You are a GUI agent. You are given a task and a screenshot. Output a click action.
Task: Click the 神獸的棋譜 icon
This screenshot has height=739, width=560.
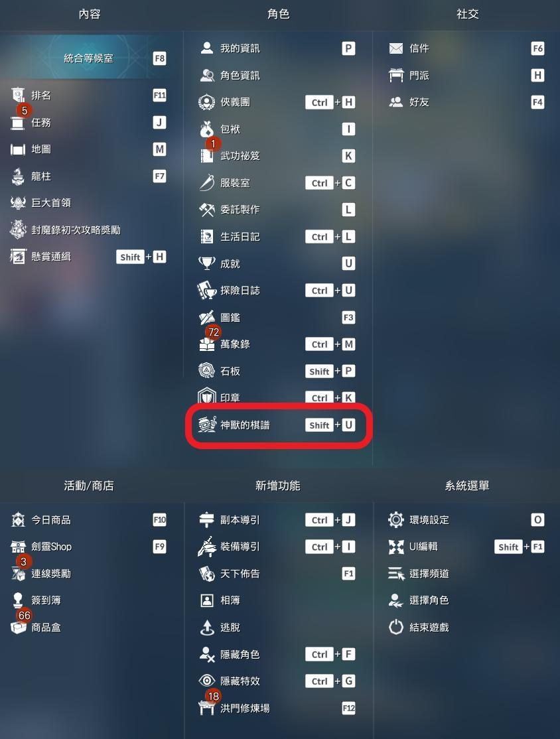point(206,425)
